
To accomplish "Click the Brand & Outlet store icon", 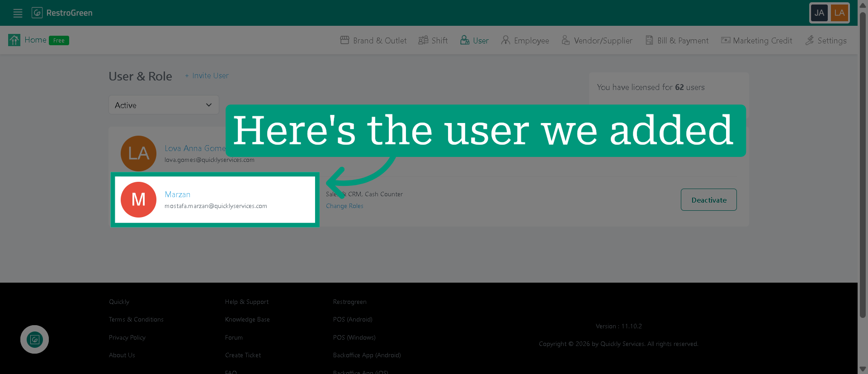I will click(344, 40).
